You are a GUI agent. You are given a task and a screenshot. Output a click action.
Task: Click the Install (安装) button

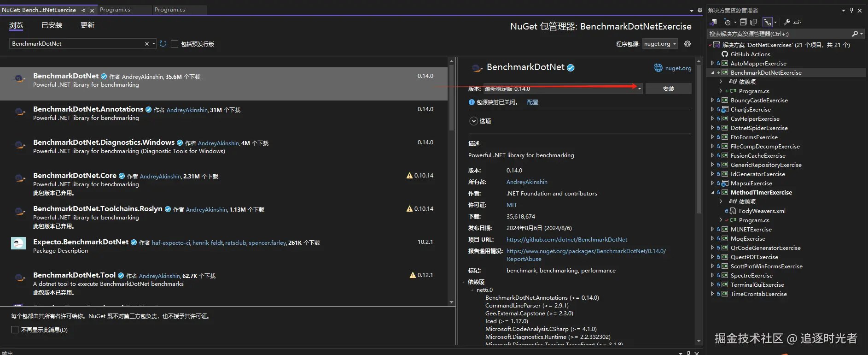[669, 89]
